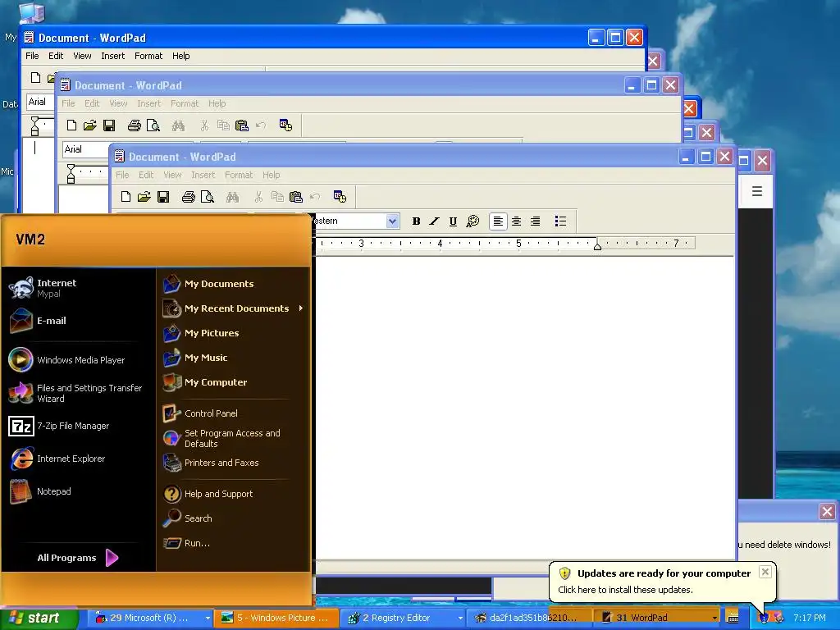Screen dimensions: 840x630
Task: Click New document icon in front WordPad
Action: click(126, 197)
